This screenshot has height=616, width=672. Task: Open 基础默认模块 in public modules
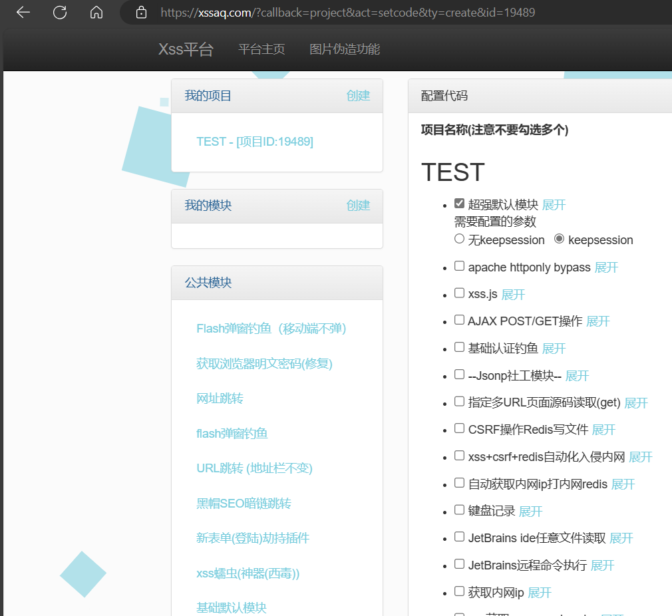coord(232,608)
